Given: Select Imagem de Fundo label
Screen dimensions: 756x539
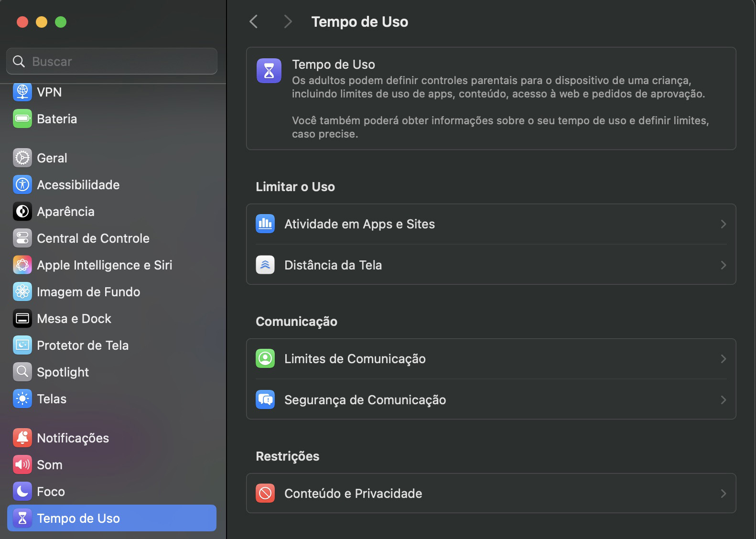Looking at the screenshot, I should (88, 291).
